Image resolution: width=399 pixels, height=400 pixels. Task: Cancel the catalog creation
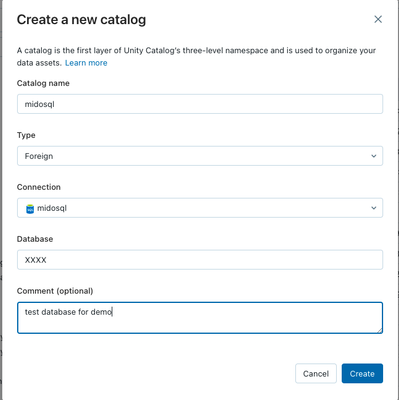pos(316,373)
